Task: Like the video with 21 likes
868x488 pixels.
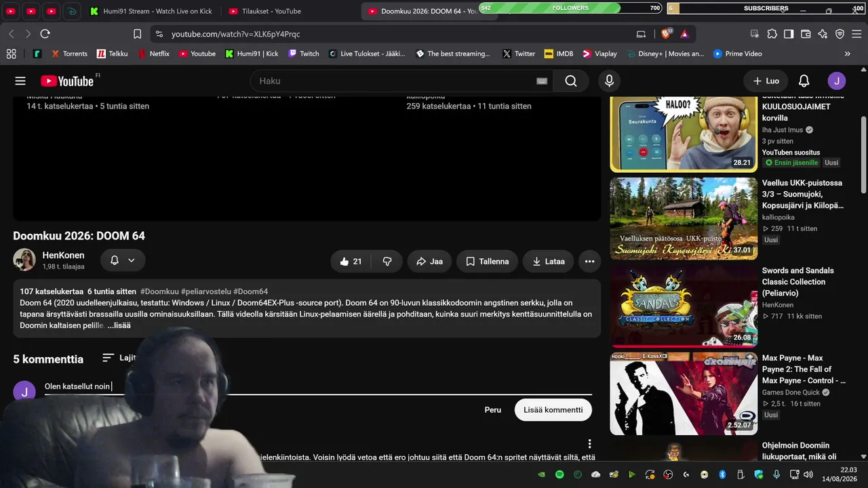Action: pyautogui.click(x=351, y=262)
